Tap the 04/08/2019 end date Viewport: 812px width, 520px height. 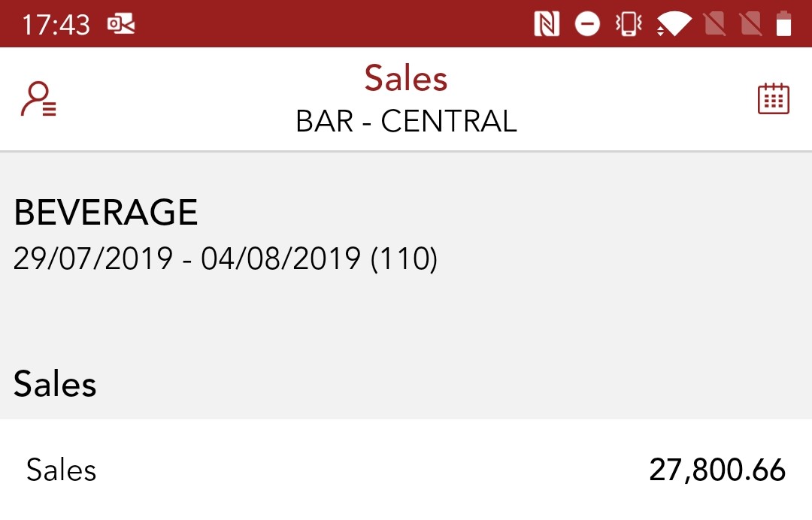pyautogui.click(x=280, y=259)
